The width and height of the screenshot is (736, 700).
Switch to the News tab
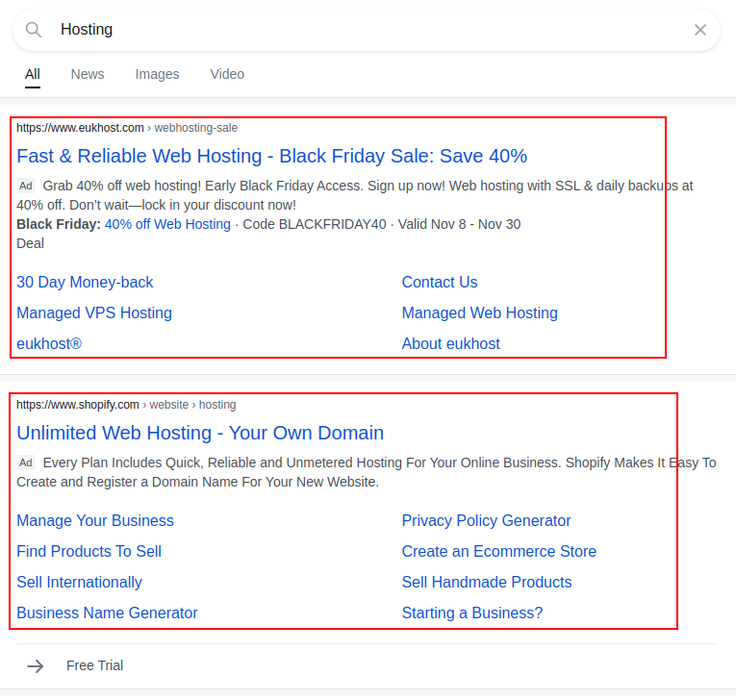(x=88, y=74)
